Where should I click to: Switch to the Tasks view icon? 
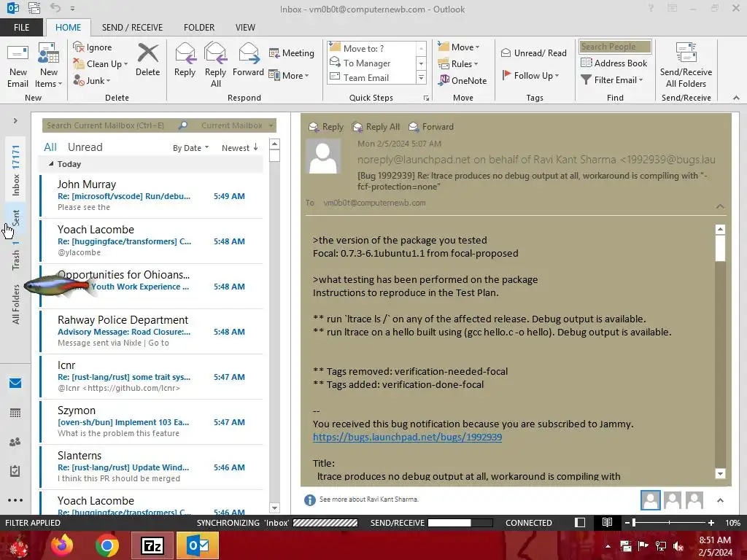[15, 471]
